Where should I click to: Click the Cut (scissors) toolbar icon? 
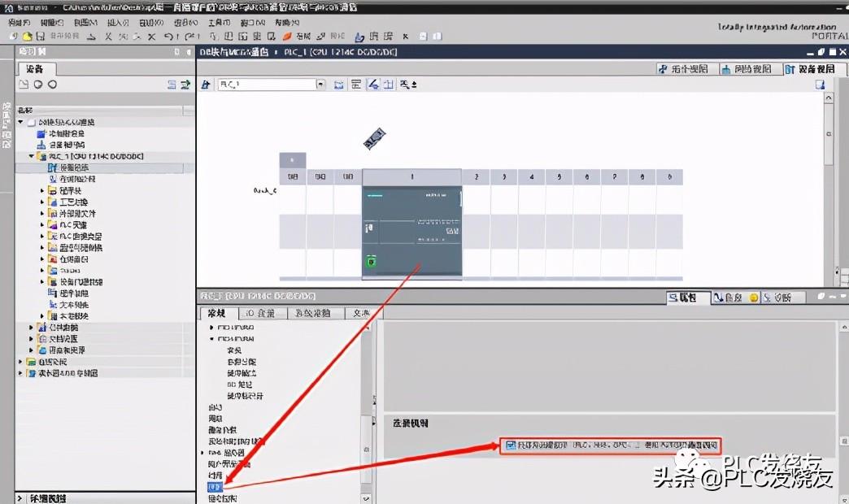(x=108, y=37)
